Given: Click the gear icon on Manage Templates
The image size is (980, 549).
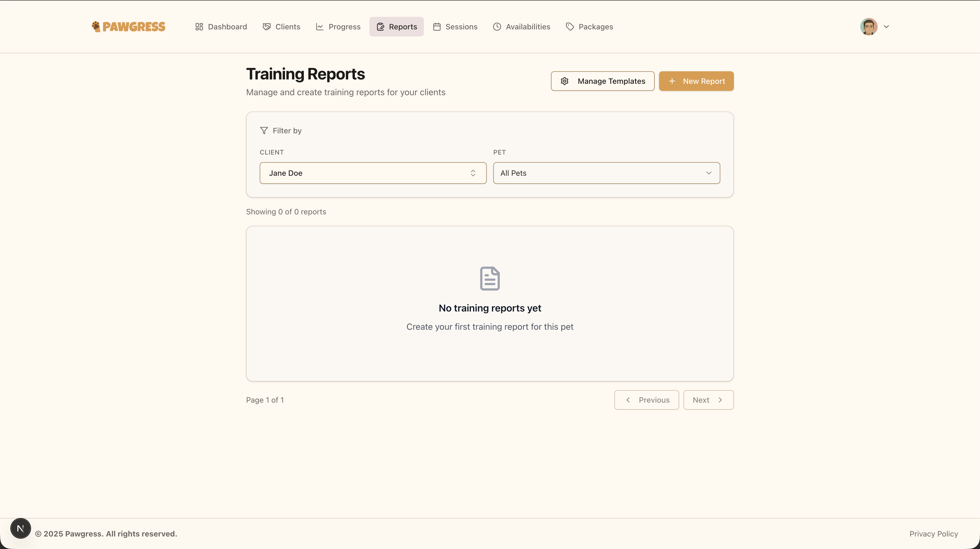Looking at the screenshot, I should 565,81.
